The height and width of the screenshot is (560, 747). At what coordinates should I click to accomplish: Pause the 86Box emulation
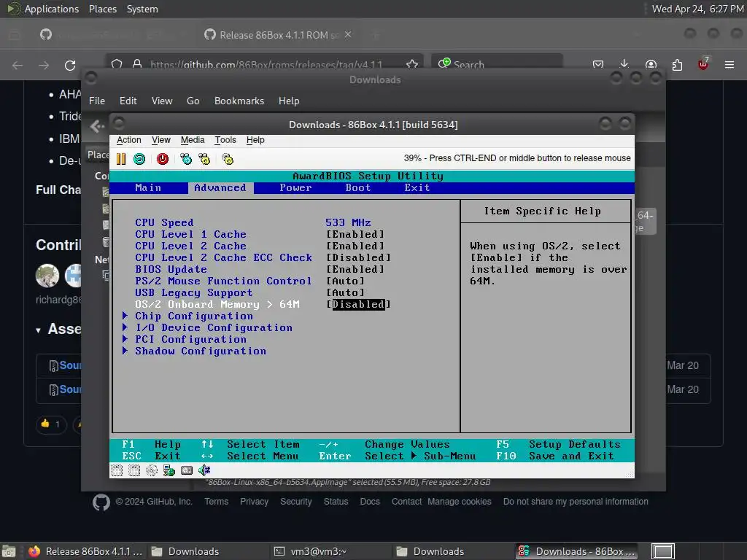tap(121, 159)
